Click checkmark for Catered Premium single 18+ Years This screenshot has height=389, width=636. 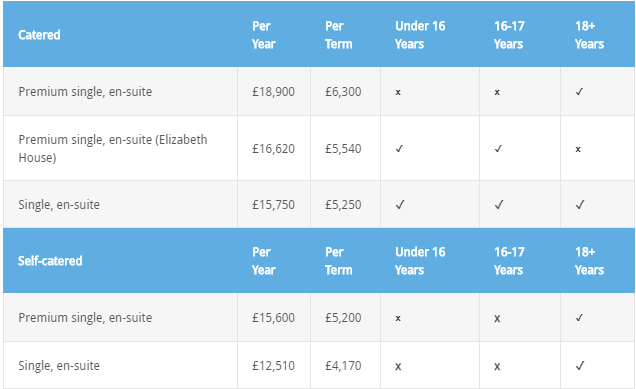pyautogui.click(x=579, y=92)
